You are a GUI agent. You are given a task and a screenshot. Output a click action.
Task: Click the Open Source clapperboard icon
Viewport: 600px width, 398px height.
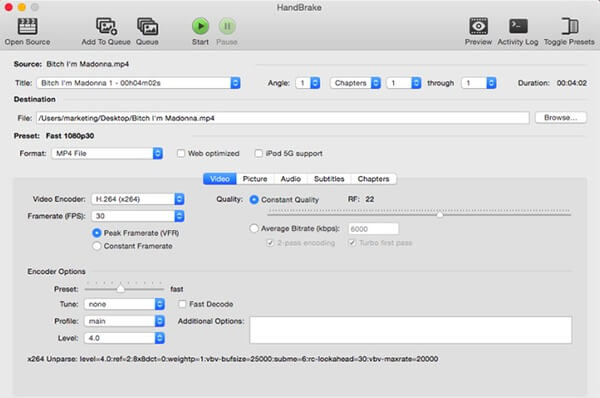pos(28,26)
